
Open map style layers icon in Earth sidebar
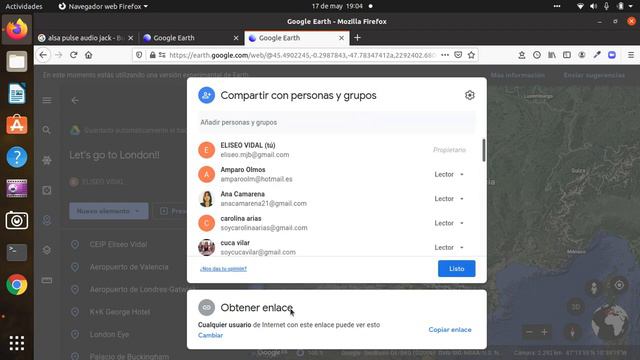coord(47,250)
